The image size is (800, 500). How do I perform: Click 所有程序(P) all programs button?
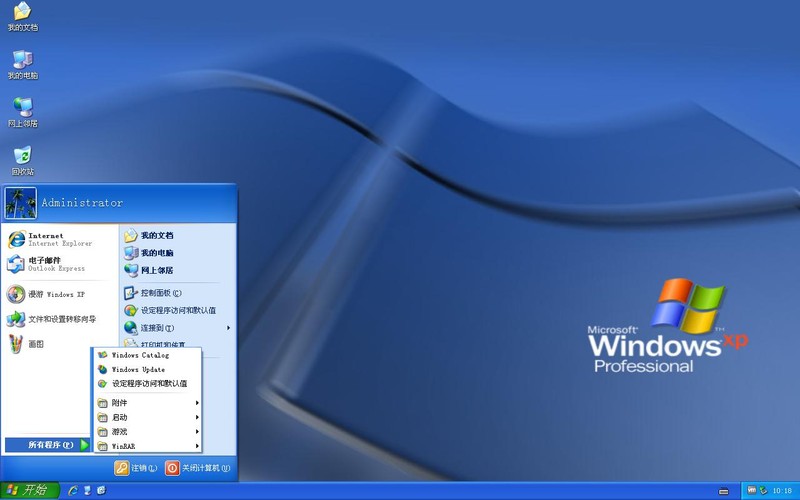(47, 445)
